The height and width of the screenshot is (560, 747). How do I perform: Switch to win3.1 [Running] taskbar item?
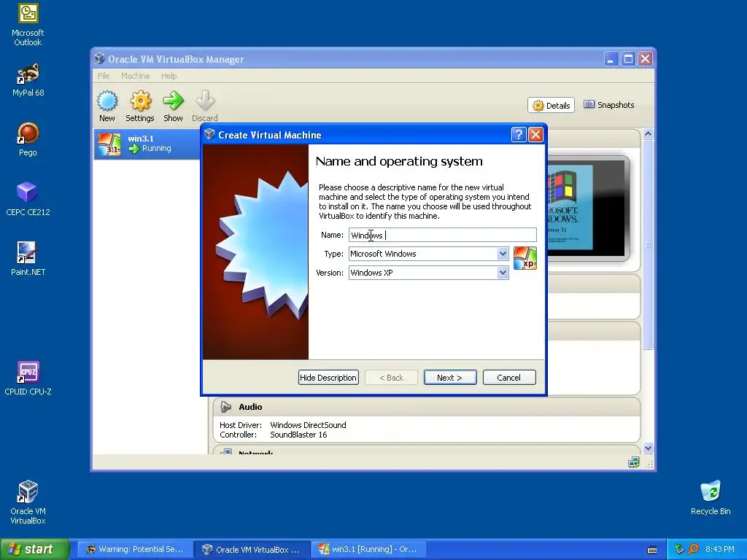(x=368, y=550)
